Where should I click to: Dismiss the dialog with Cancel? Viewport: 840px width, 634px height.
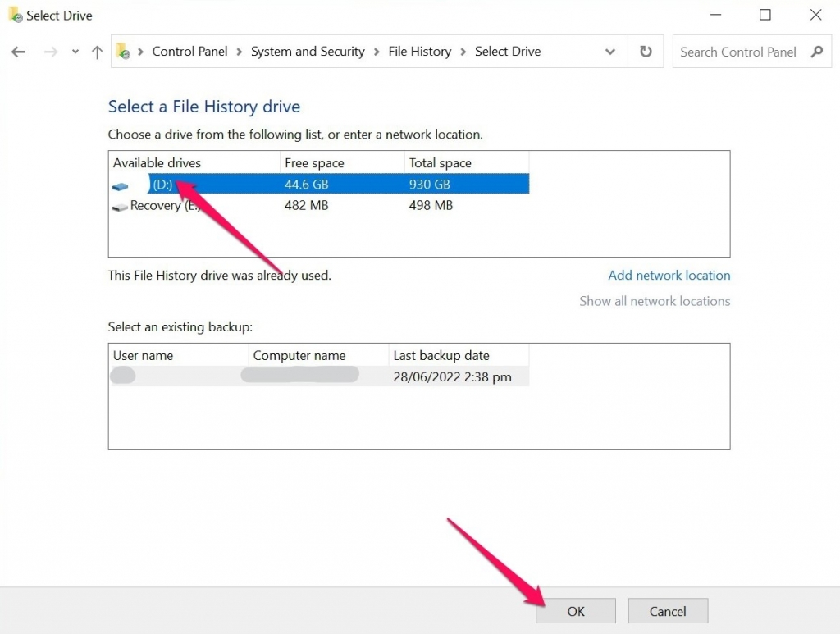[x=668, y=610]
